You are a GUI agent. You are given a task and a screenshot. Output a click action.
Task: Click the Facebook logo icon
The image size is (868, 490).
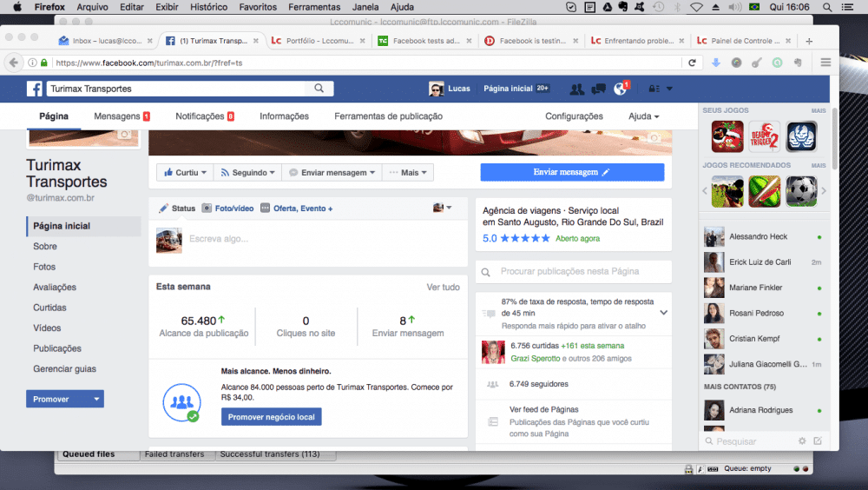click(35, 89)
